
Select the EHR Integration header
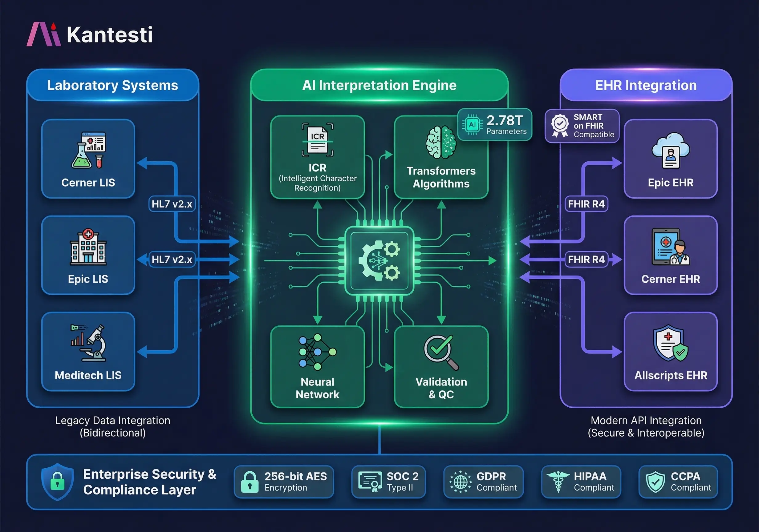tap(646, 85)
